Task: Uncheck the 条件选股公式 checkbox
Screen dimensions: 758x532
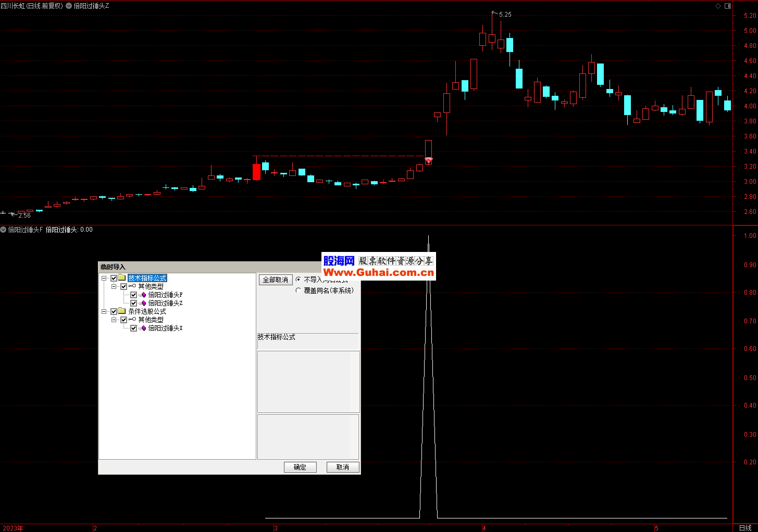Action: coord(114,311)
